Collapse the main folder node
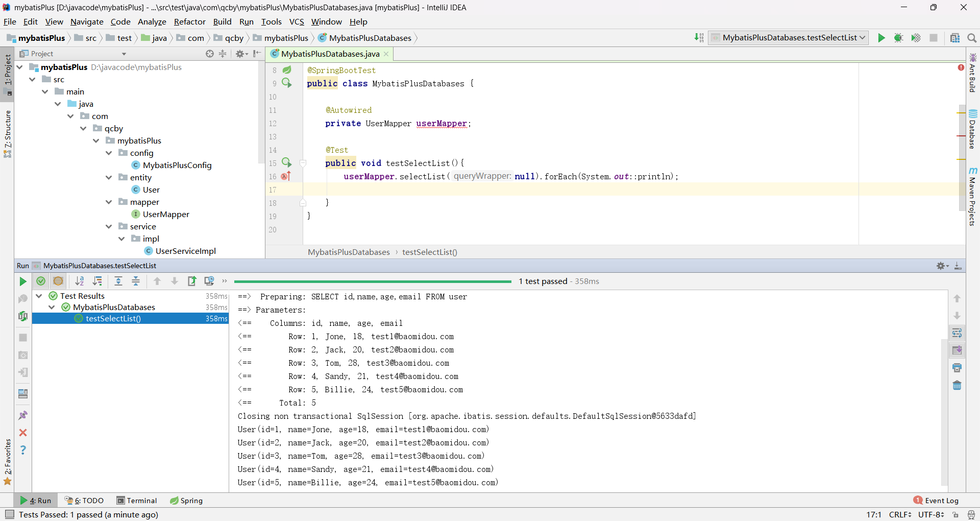Viewport: 980px width, 521px height. click(x=45, y=91)
